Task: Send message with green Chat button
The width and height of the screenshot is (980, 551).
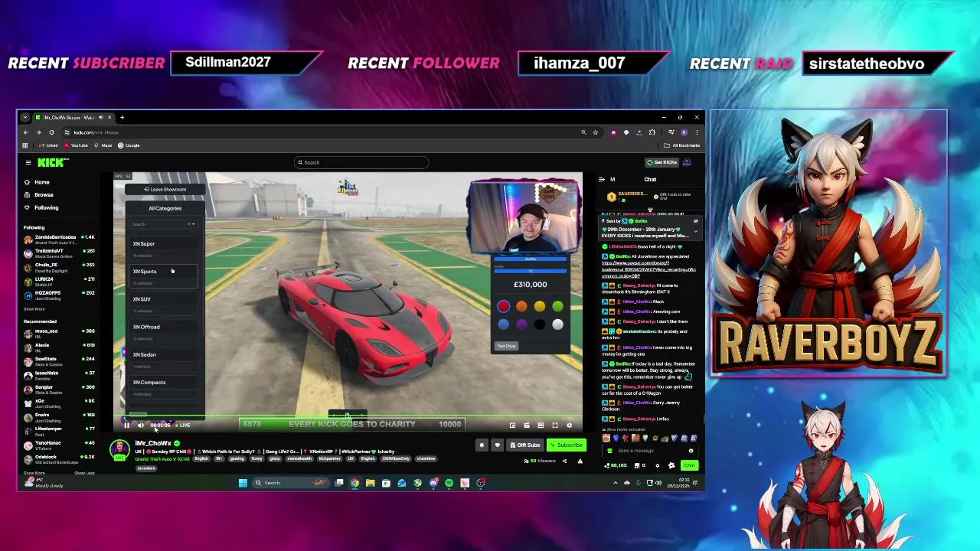Action: point(690,465)
